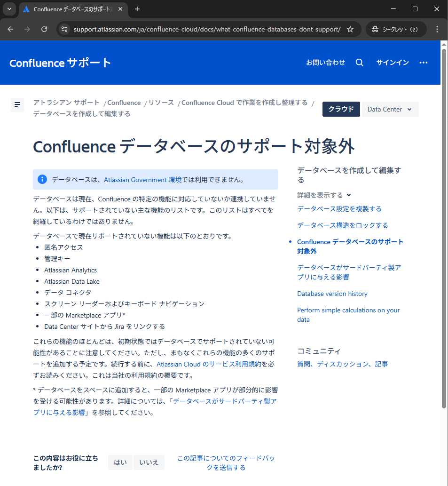Toggle the sidebar navigation icon
Screen dimensions: 448x486
[17, 104]
